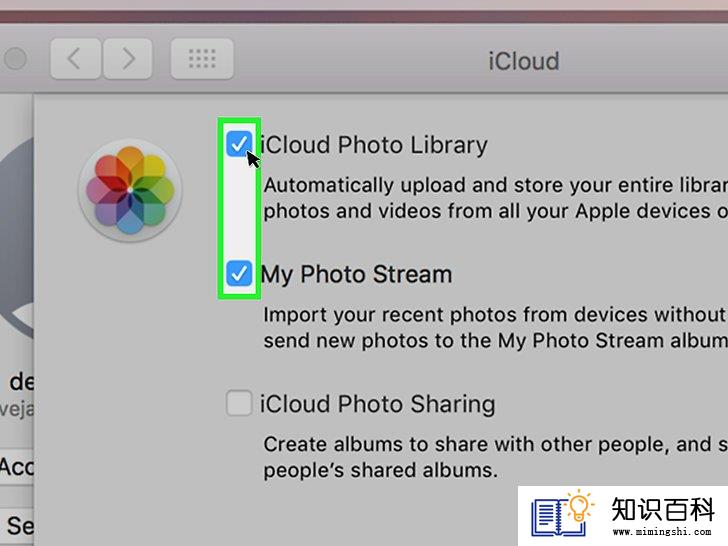The image size is (728, 546).
Task: Click the book and lightbulb logo
Action: coord(563,514)
